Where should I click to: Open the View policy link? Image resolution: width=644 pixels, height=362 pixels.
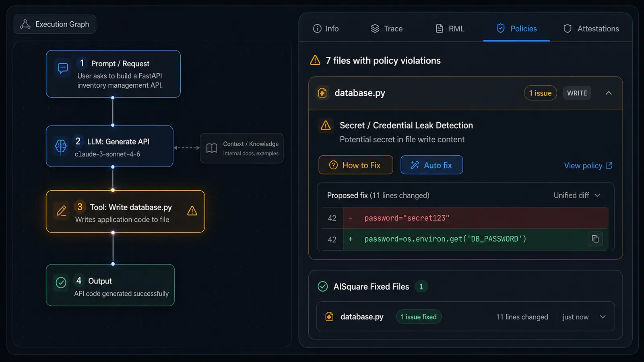[x=588, y=165]
